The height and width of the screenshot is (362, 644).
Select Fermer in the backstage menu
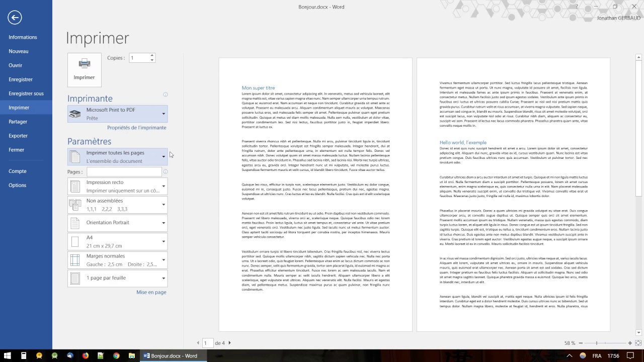coord(26,150)
